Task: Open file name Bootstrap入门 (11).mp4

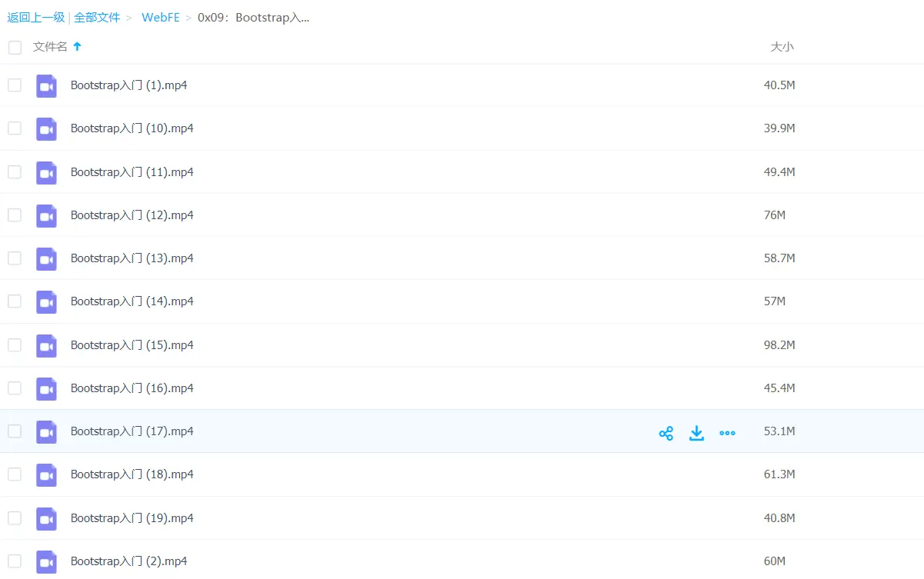Action: click(x=132, y=172)
